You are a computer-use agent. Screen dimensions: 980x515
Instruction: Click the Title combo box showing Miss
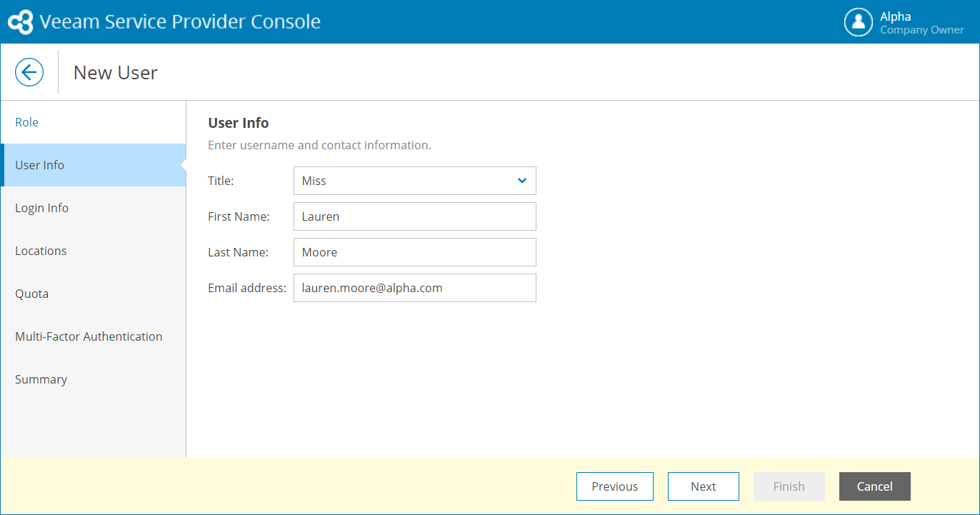tap(404, 181)
